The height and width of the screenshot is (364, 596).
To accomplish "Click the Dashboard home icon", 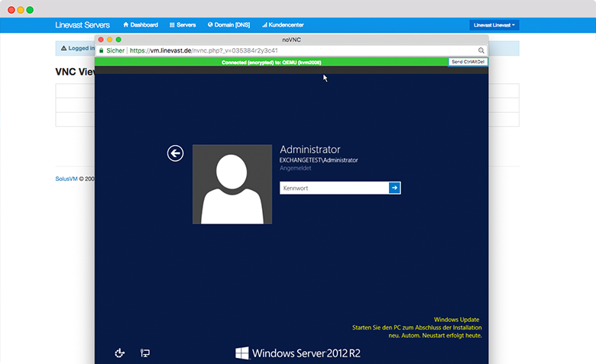I will coord(126,24).
